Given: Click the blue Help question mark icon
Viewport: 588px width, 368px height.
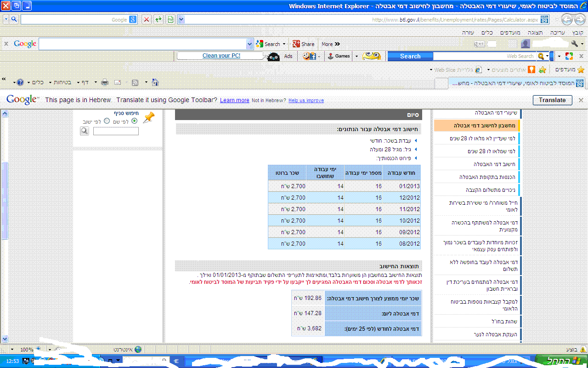Looking at the screenshot, I should [20, 82].
